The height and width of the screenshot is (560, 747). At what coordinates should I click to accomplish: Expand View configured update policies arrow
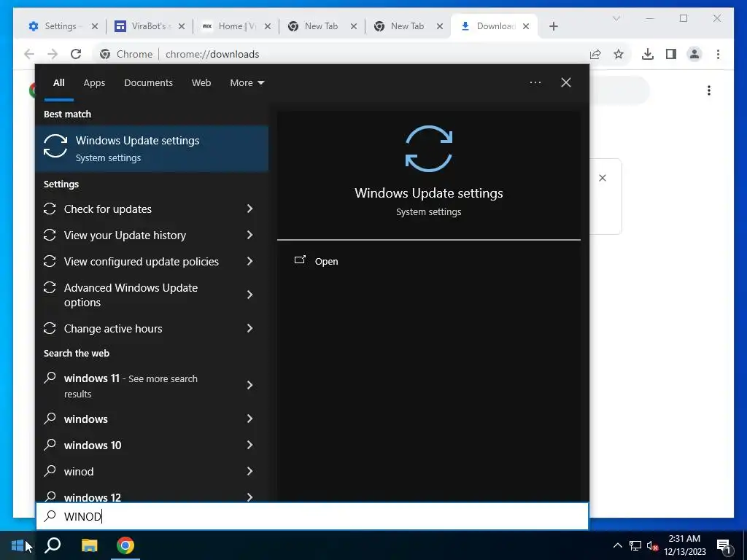[249, 261]
